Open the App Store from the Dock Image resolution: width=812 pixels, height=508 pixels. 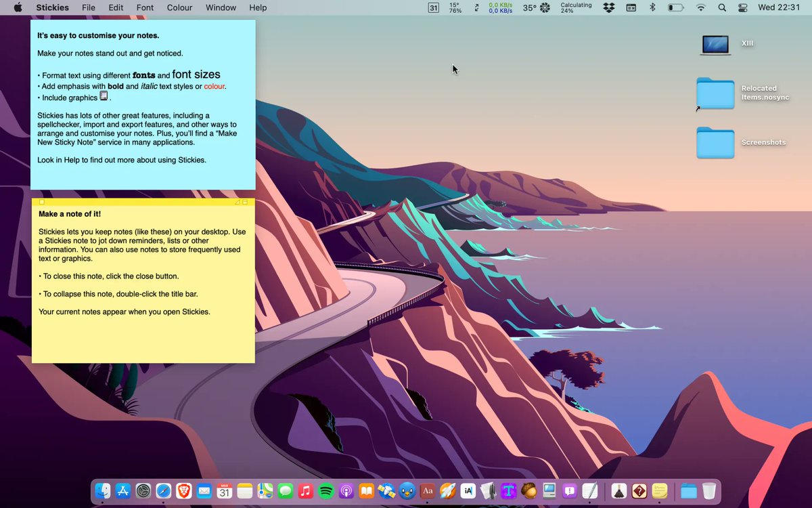[x=123, y=490]
